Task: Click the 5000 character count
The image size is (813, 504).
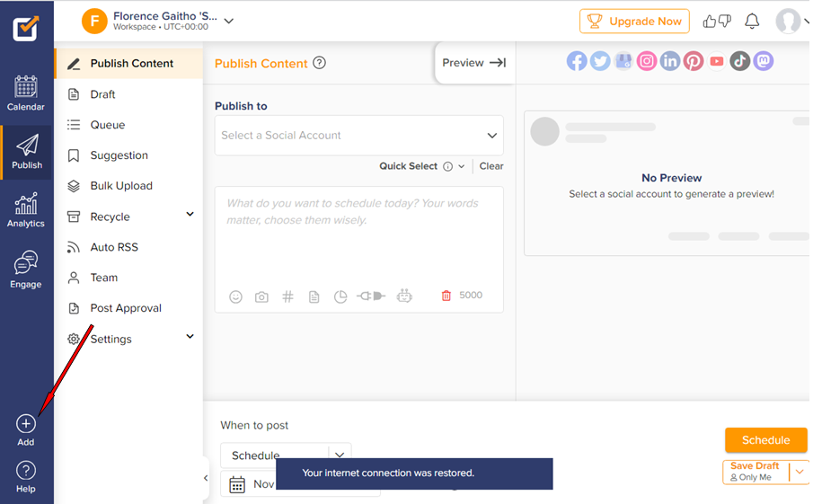Action: 471,295
